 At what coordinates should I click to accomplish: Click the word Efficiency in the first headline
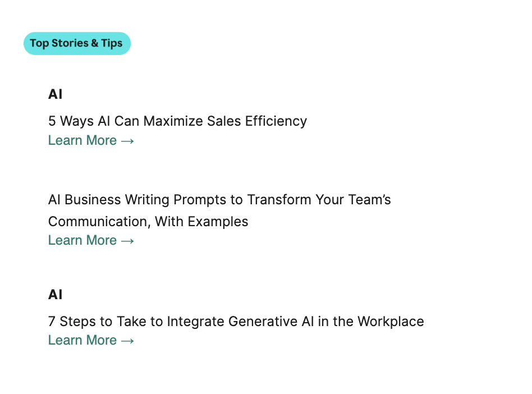click(276, 121)
